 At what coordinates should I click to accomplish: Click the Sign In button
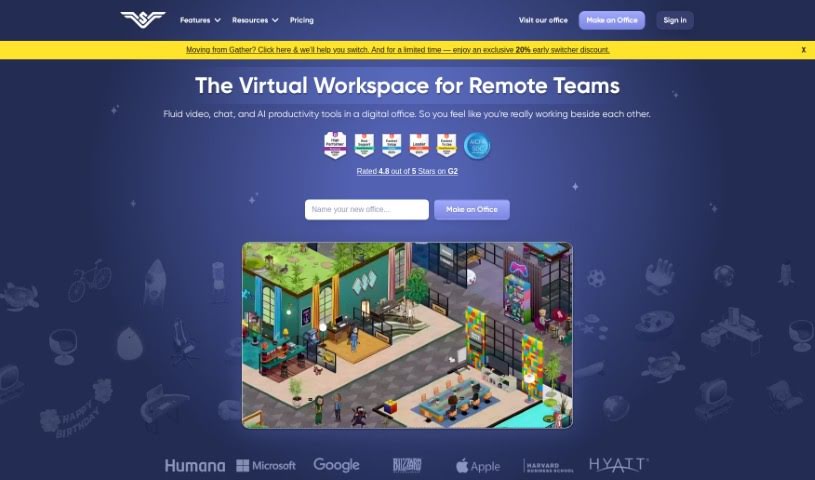675,20
